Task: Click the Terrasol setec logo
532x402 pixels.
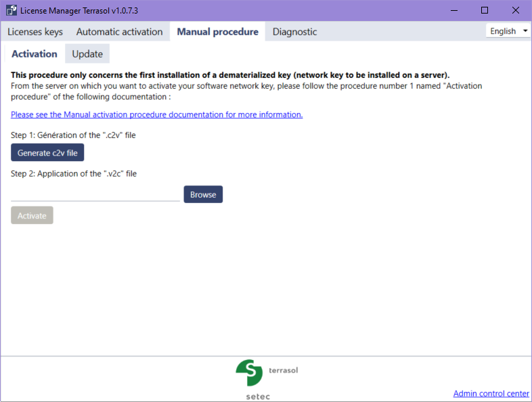Action: pos(267,380)
